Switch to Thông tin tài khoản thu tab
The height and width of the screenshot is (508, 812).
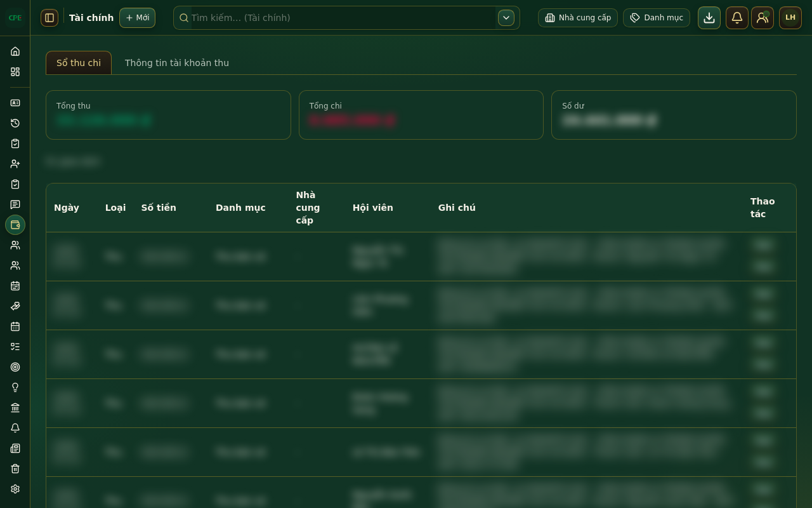177,63
